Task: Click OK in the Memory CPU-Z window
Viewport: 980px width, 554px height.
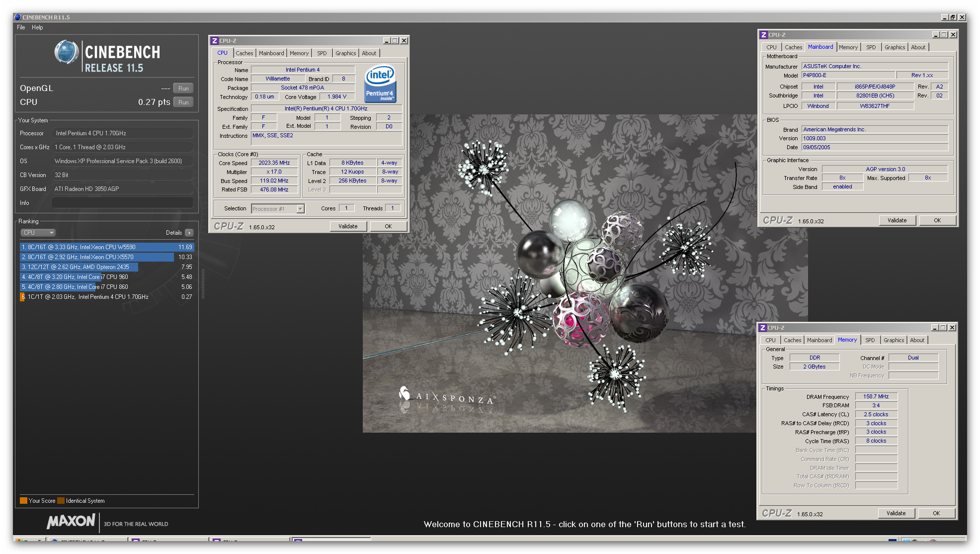Action: coord(936,513)
